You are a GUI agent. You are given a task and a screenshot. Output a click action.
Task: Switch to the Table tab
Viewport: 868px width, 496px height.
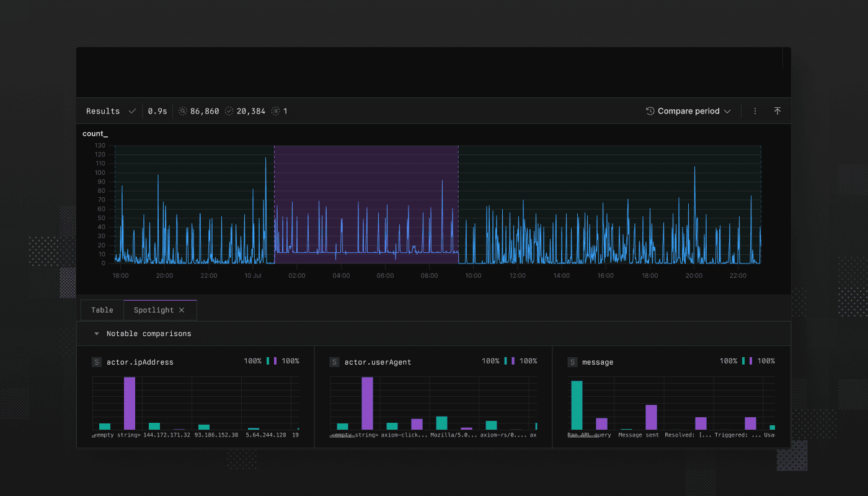tap(102, 309)
